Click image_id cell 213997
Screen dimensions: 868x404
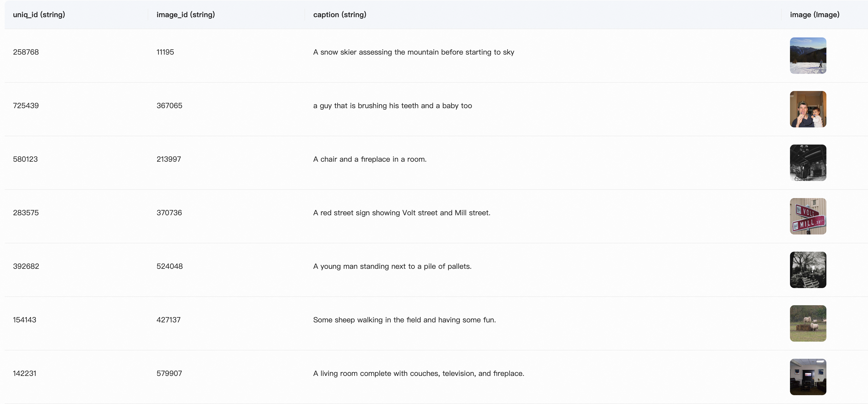coord(169,159)
